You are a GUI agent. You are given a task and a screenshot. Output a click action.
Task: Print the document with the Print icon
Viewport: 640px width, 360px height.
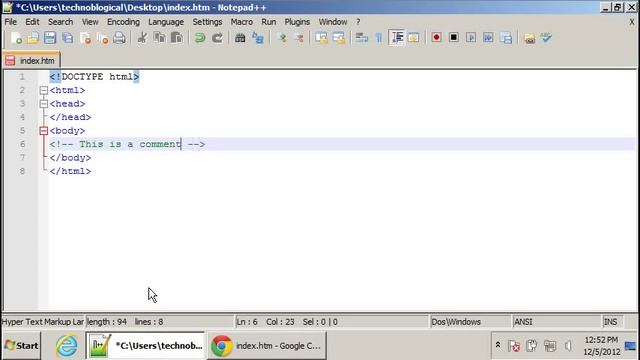(120, 38)
